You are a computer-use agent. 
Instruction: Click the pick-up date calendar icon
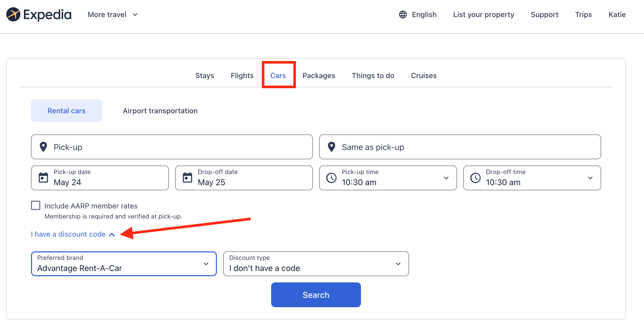[x=44, y=177]
